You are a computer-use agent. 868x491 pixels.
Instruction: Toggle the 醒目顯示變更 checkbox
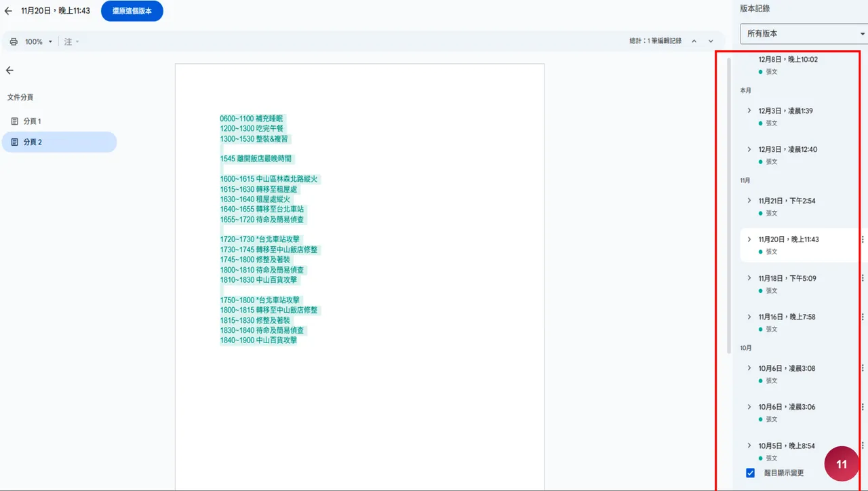pos(750,473)
